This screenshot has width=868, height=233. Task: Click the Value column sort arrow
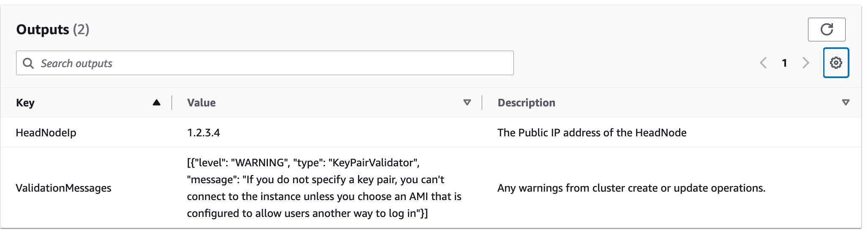(x=467, y=103)
